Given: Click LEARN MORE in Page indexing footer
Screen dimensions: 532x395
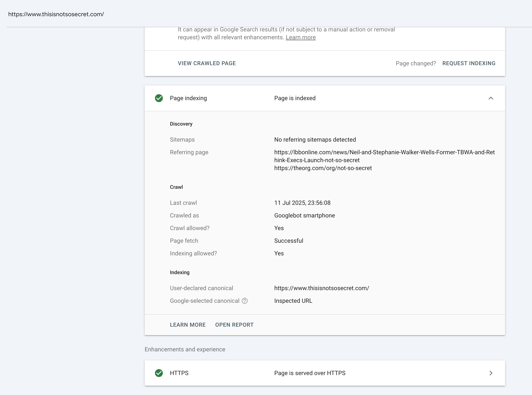Looking at the screenshot, I should coord(188,325).
